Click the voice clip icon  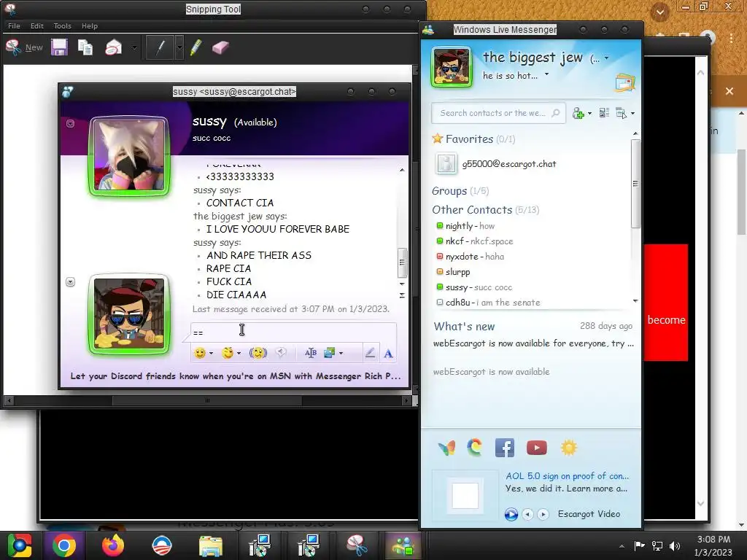click(x=281, y=353)
